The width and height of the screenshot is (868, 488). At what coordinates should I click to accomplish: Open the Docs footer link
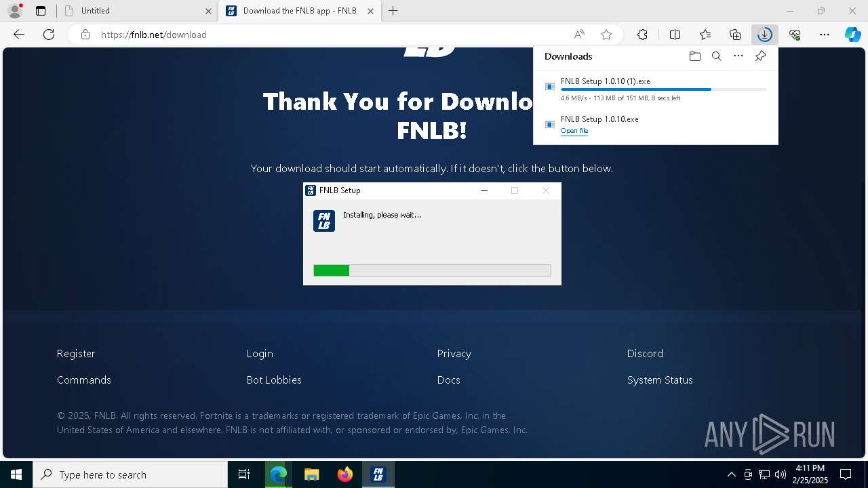click(449, 380)
